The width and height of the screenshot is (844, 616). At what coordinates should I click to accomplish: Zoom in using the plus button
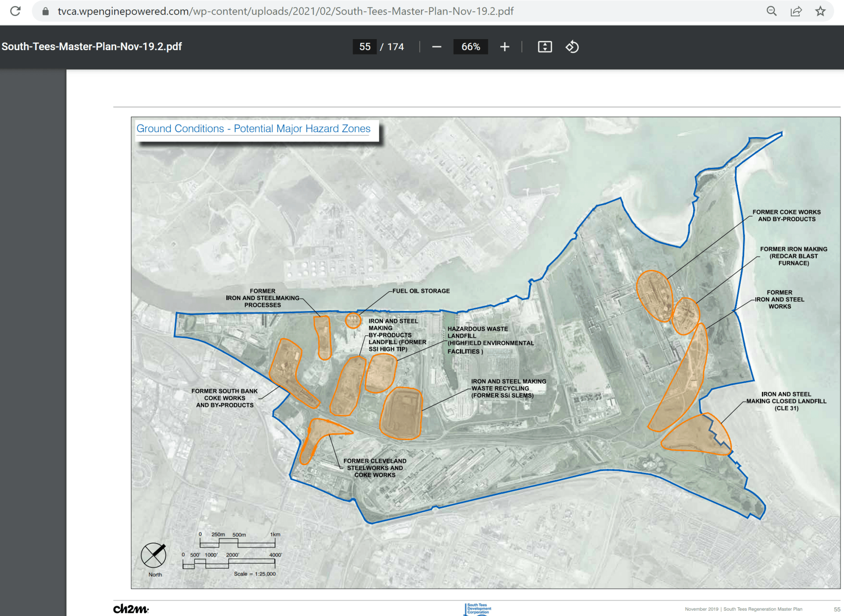coord(505,47)
